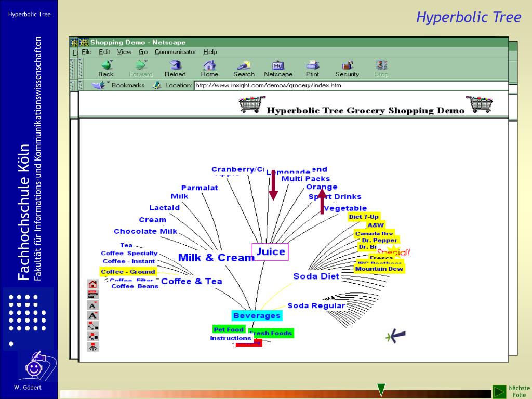Open the Go menu

[x=143, y=52]
